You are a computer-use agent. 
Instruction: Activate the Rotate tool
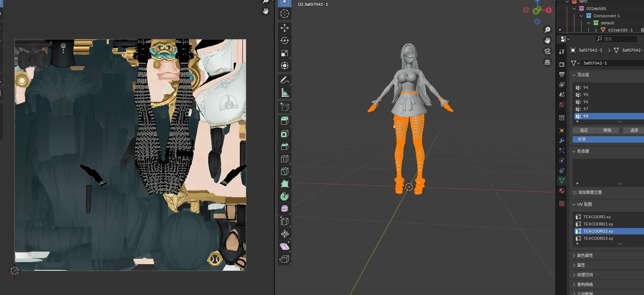[285, 41]
